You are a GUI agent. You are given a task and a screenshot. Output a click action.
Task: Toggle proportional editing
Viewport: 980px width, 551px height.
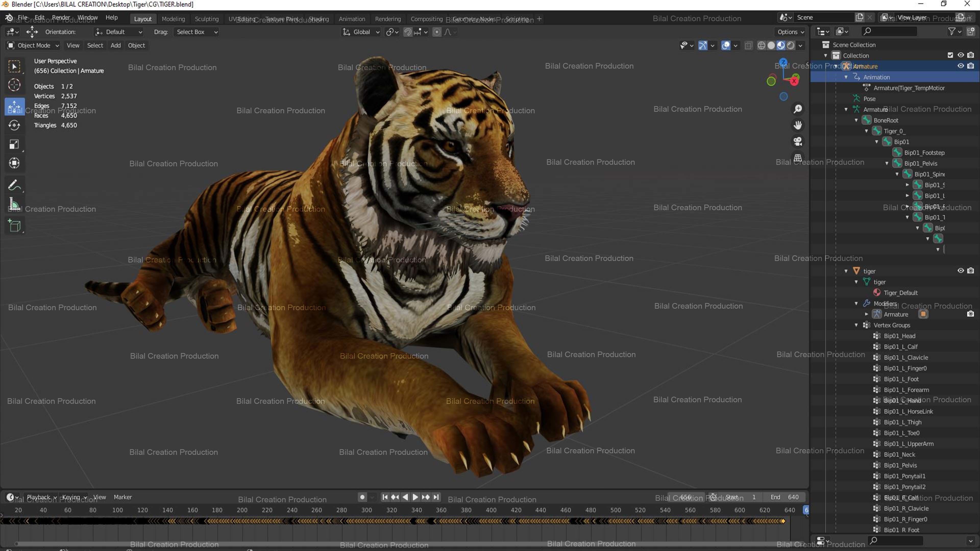[x=437, y=32]
